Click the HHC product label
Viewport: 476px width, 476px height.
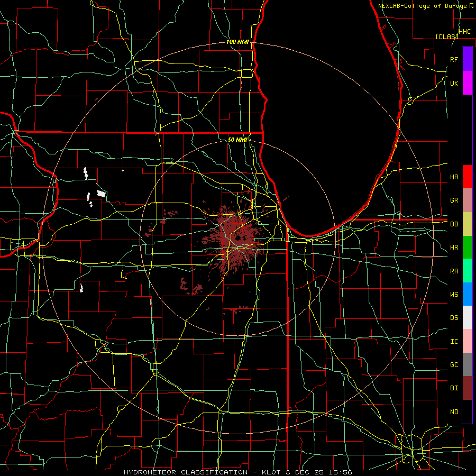(x=464, y=32)
